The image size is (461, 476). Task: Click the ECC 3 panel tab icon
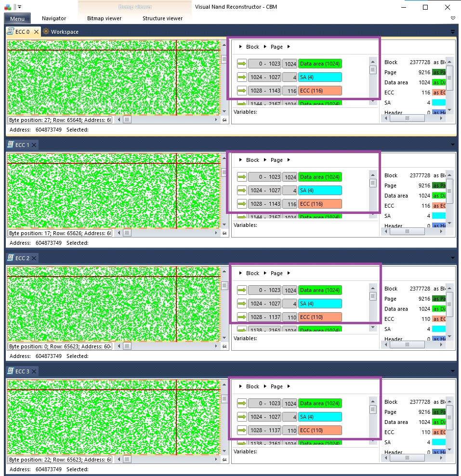[x=11, y=371]
